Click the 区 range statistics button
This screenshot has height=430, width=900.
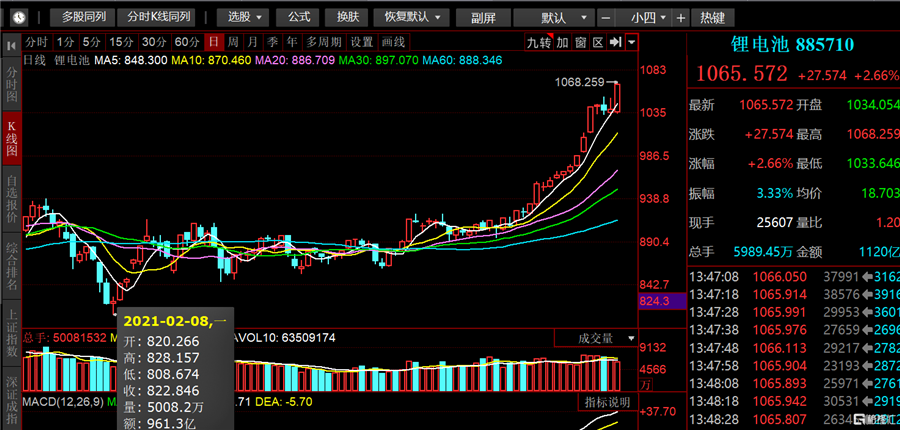pyautogui.click(x=598, y=42)
